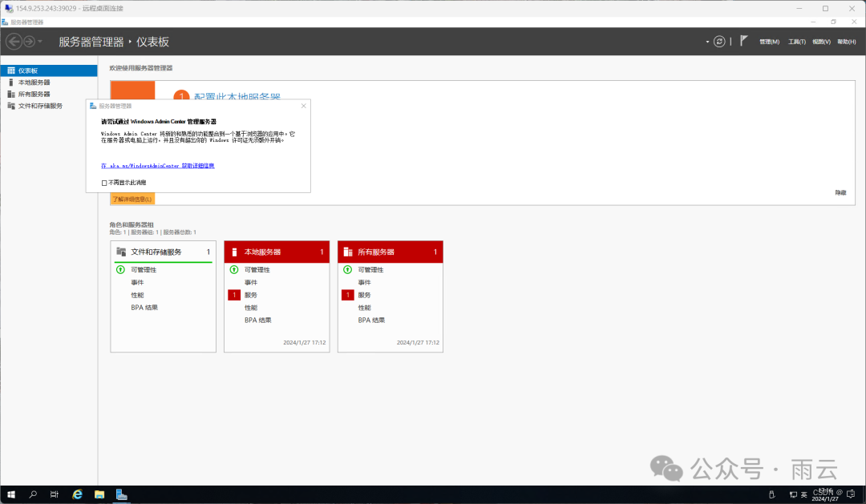The width and height of the screenshot is (866, 504).
Task: Open the 工具(T) menu
Action: tap(796, 42)
